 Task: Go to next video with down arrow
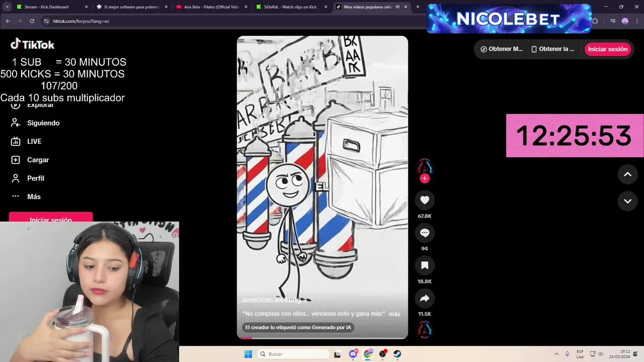(627, 201)
